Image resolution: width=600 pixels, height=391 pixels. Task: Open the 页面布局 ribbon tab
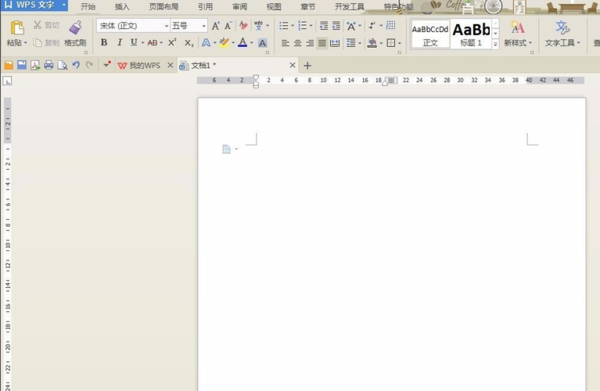pos(164,7)
